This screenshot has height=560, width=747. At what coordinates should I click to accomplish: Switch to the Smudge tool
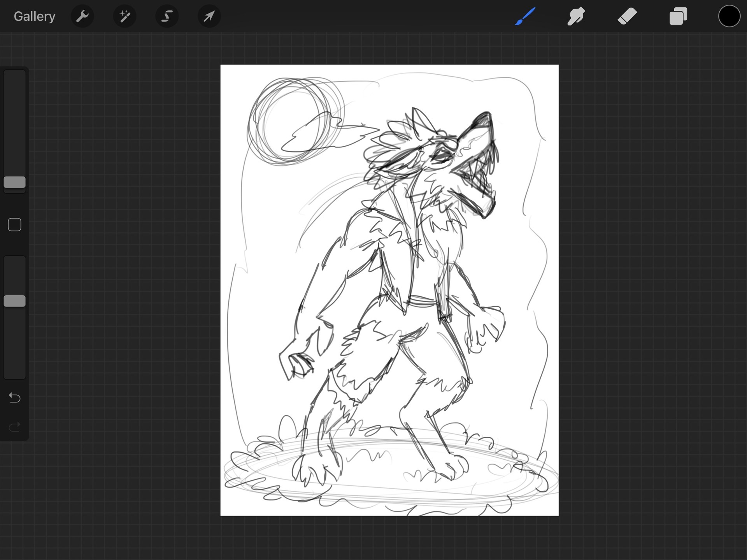click(x=576, y=16)
